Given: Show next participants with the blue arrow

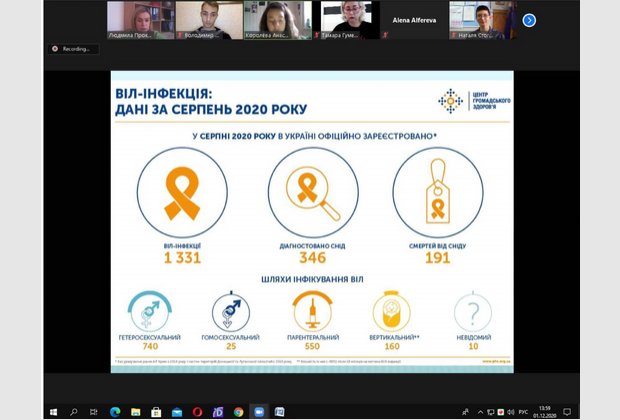Looking at the screenshot, I should 529,20.
